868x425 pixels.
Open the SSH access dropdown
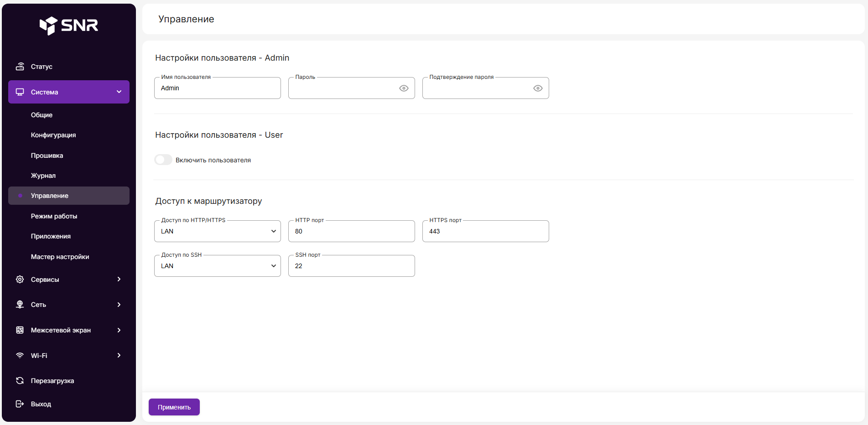click(x=218, y=266)
